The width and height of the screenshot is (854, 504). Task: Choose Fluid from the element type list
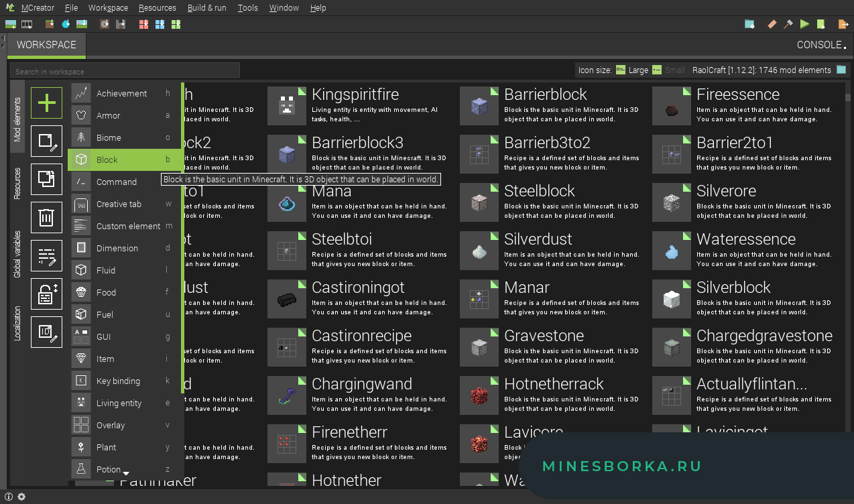[124, 270]
